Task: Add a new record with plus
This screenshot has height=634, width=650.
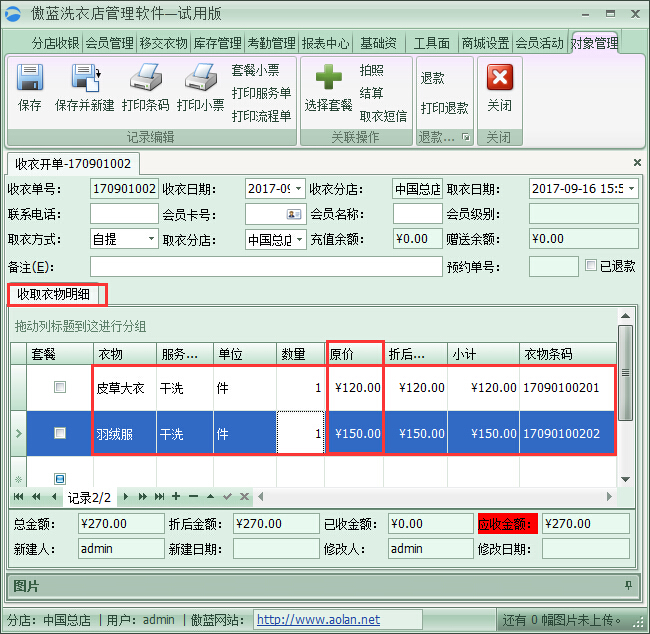Action: (x=176, y=496)
